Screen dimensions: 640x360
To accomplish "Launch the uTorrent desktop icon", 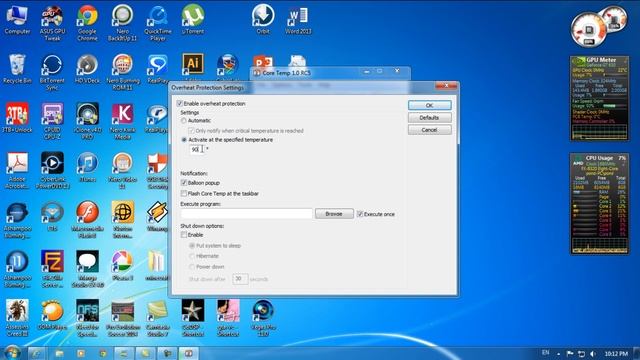I will coord(193,20).
